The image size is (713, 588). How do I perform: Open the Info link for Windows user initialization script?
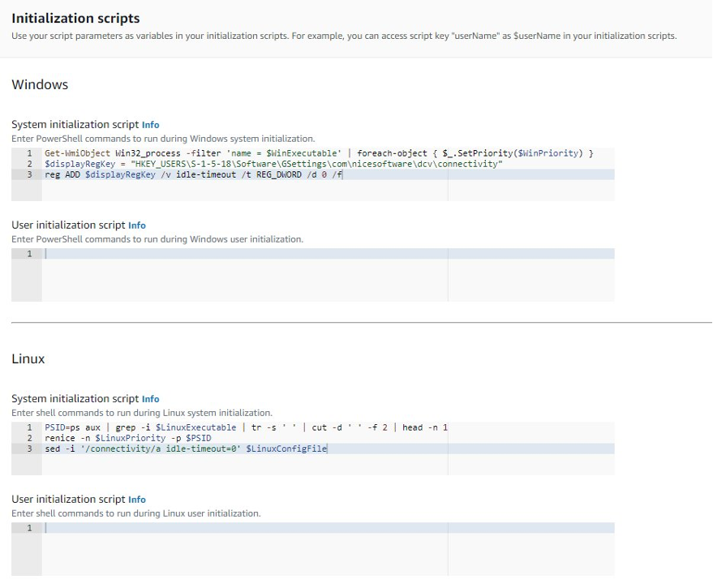point(136,225)
